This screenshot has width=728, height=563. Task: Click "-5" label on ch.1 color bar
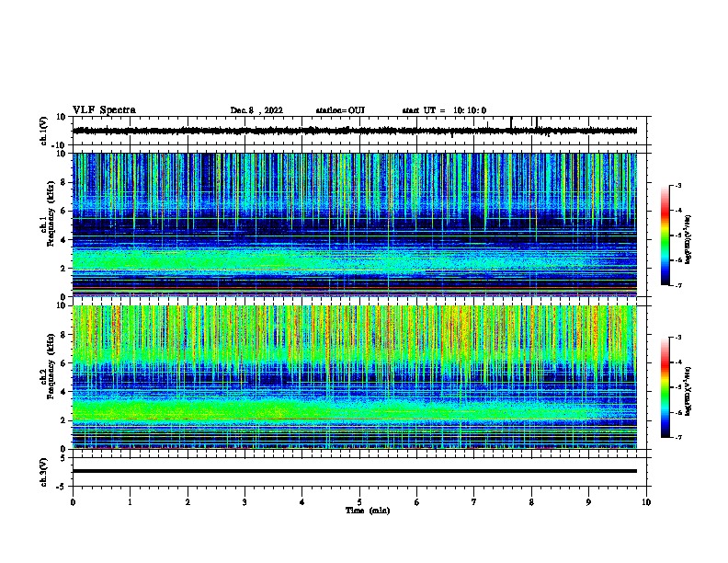click(678, 236)
